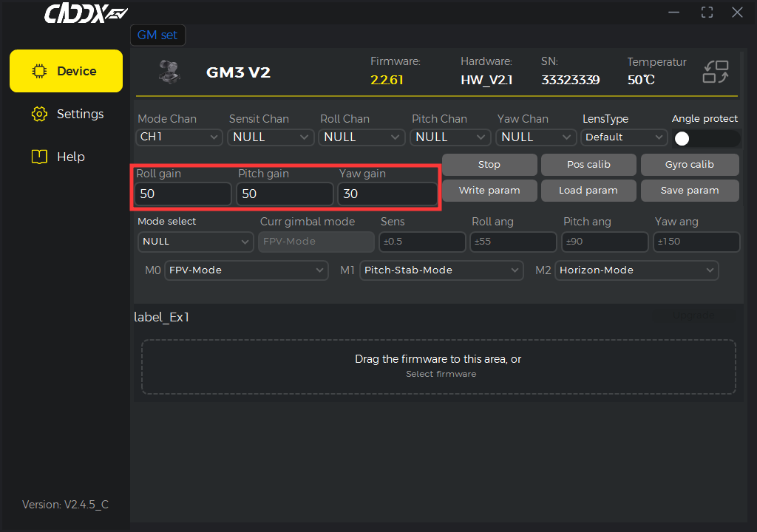Viewport: 757px width, 532px height.
Task: Click the label_Ex1 text
Action: (161, 317)
